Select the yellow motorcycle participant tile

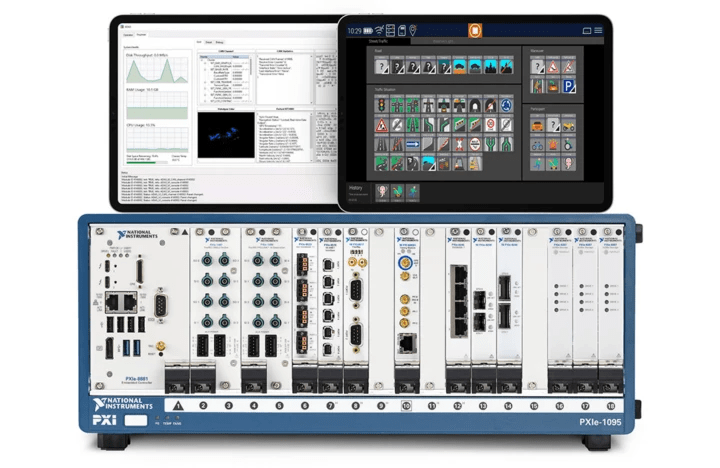[569, 125]
